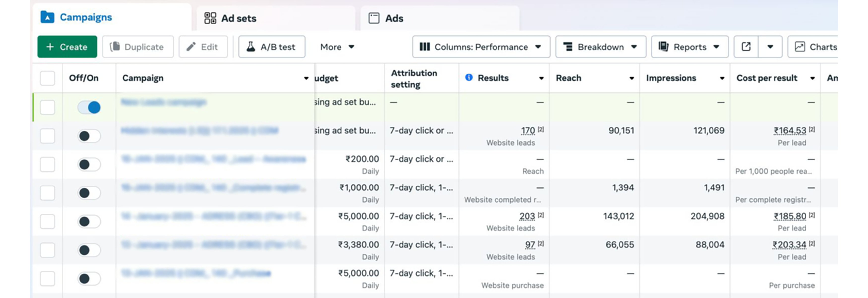Open Charts via graph icon
868x298 pixels.
pos(800,47)
